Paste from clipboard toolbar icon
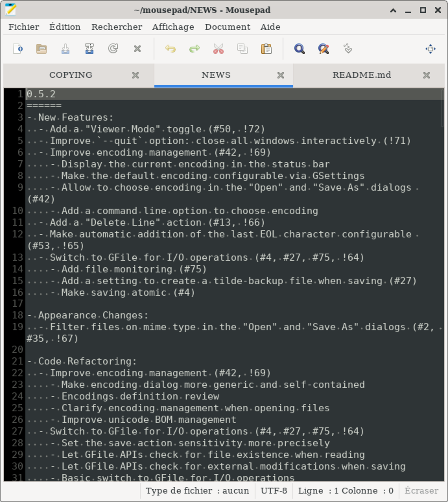 (266, 49)
